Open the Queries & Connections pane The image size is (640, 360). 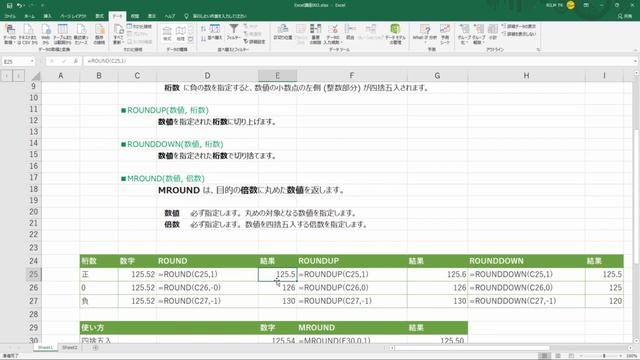click(139, 27)
